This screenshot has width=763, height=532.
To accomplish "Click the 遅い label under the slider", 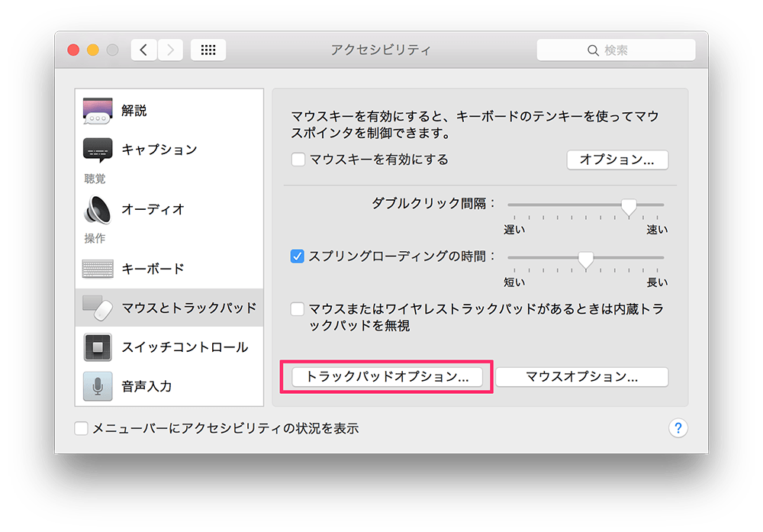I will pos(514,229).
